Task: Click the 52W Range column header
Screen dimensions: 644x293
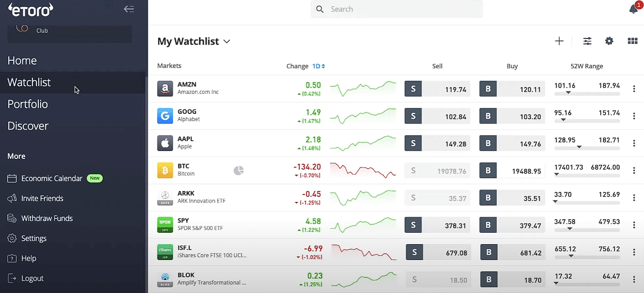Action: point(587,67)
